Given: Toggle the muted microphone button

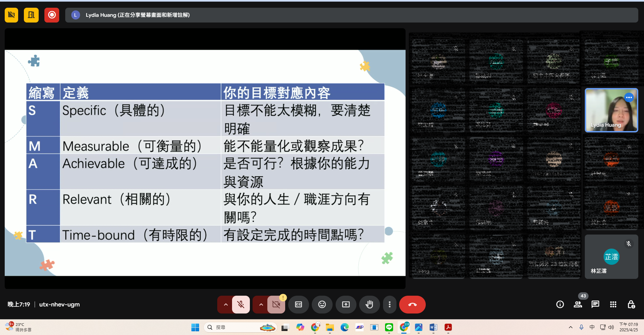Looking at the screenshot, I should tap(241, 304).
